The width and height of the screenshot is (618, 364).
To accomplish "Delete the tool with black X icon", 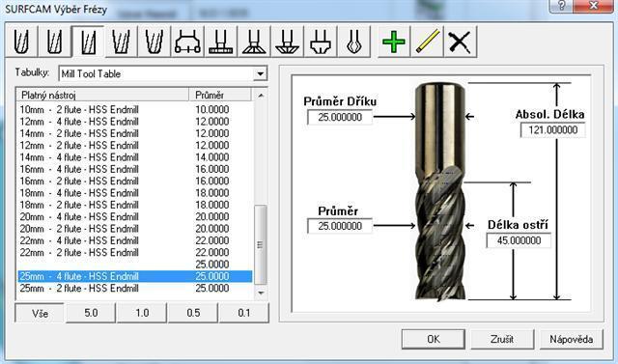I will pos(460,42).
